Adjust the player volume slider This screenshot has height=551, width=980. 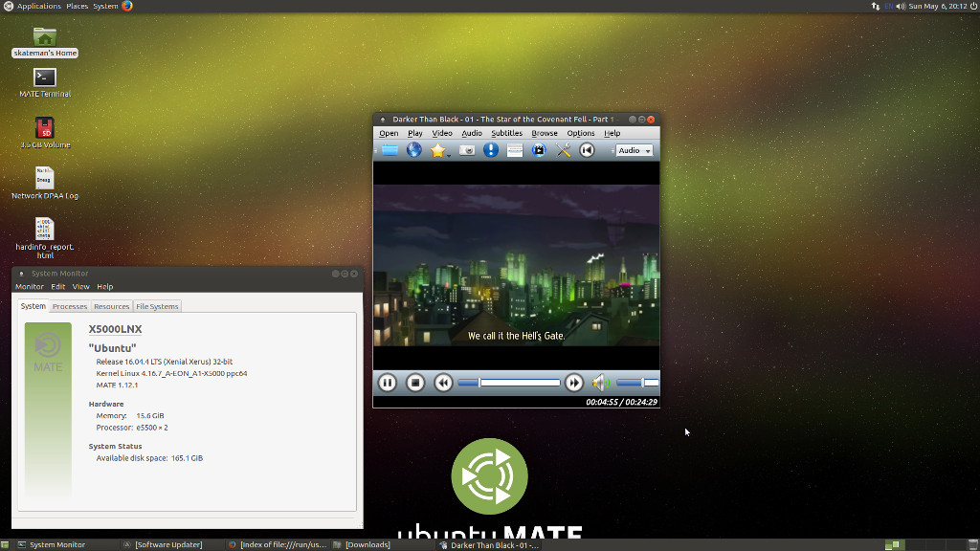click(x=637, y=383)
